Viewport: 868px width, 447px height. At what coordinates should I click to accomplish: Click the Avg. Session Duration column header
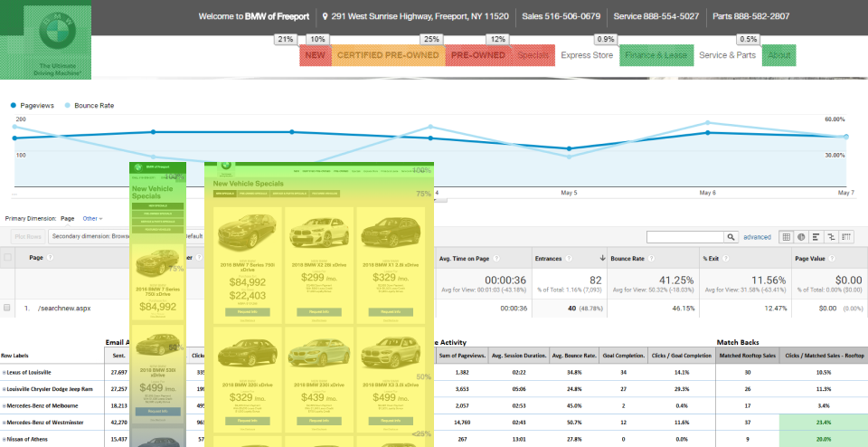coord(521,355)
